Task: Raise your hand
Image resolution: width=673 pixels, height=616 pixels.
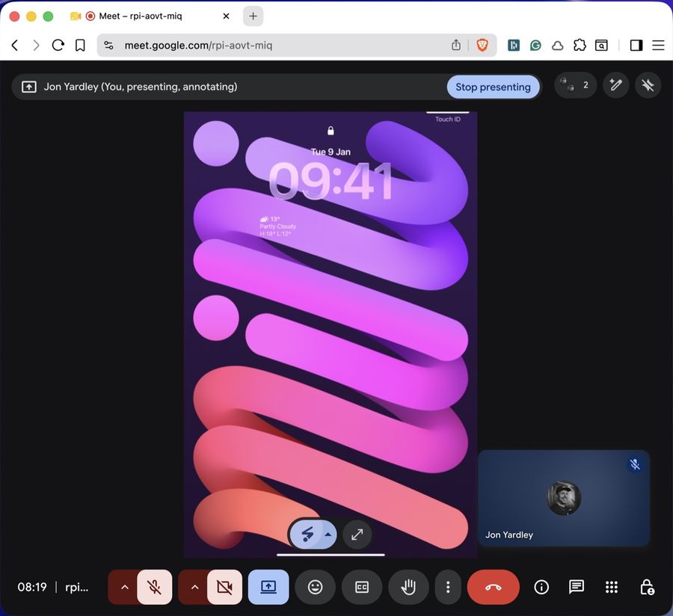Action: [408, 587]
